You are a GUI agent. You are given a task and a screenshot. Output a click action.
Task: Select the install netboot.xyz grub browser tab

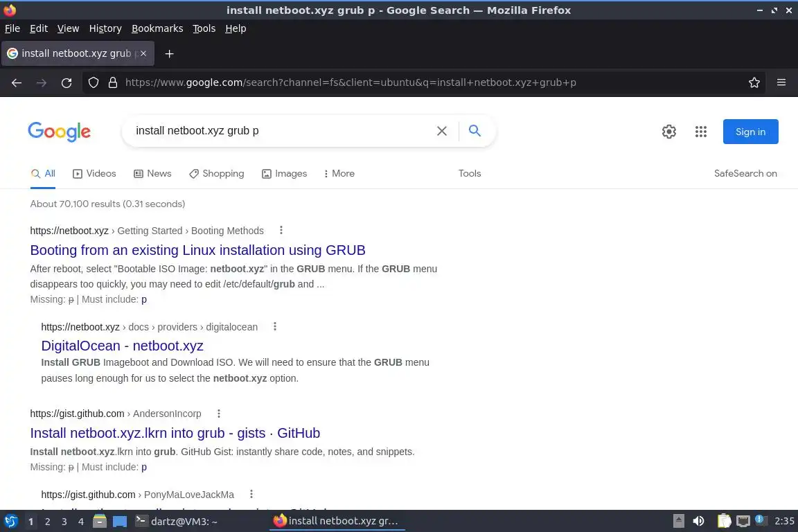[78, 53]
